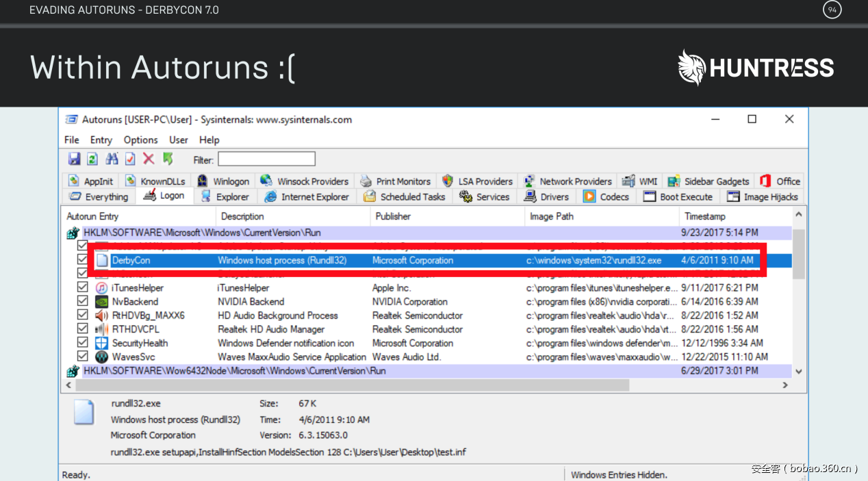
Task: Click the Refresh toolbar icon
Action: (x=92, y=159)
